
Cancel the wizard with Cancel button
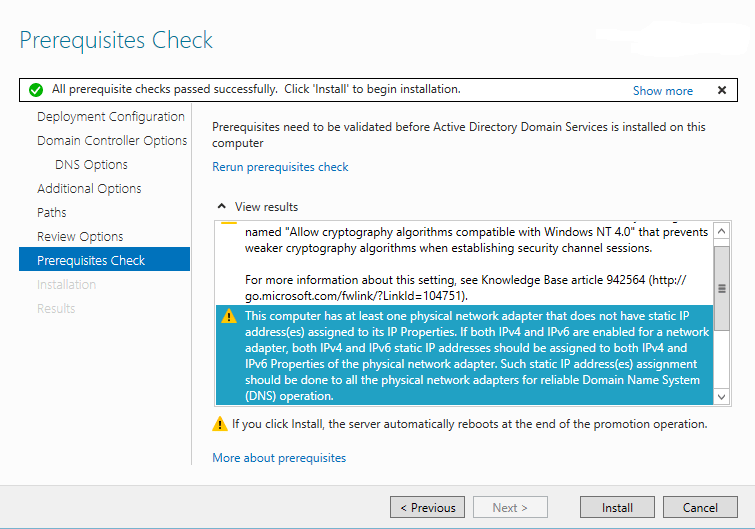[700, 507]
